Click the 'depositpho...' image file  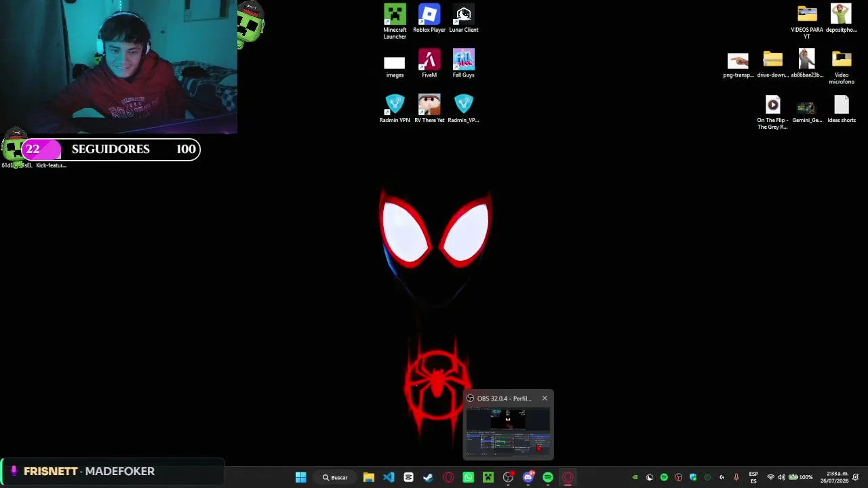pyautogui.click(x=842, y=18)
